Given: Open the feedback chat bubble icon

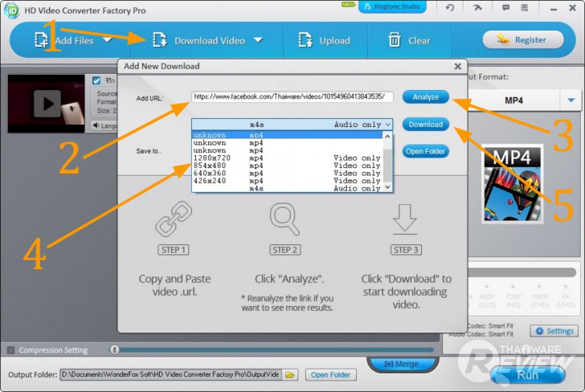Looking at the screenshot, I should [x=505, y=7].
